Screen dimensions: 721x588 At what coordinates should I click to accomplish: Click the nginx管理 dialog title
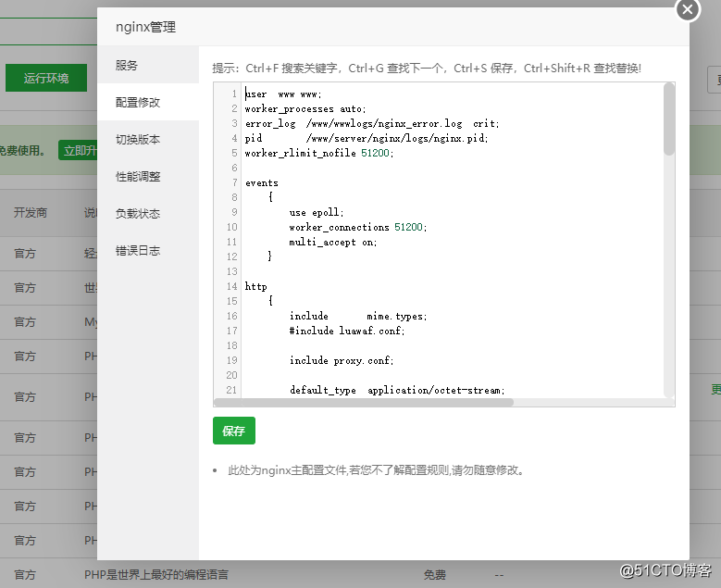[x=145, y=27]
